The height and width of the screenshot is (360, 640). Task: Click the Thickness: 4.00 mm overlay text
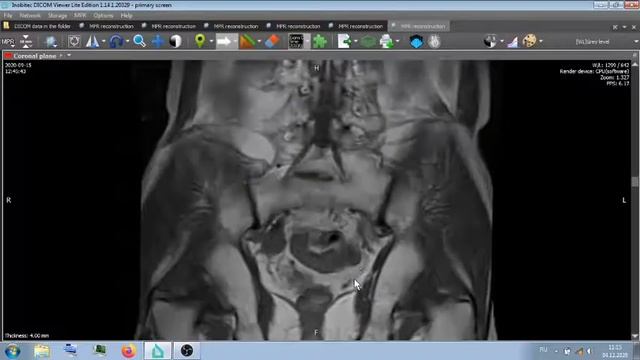pos(27,336)
